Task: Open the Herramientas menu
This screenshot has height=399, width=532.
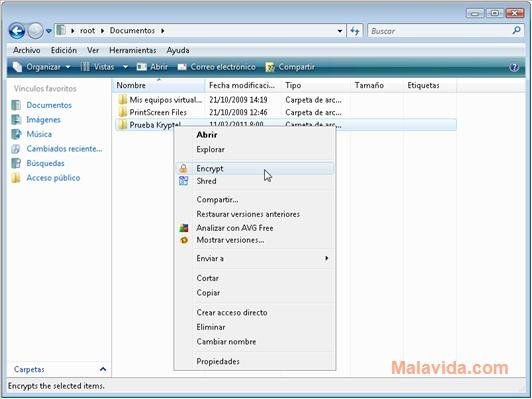Action: (133, 50)
